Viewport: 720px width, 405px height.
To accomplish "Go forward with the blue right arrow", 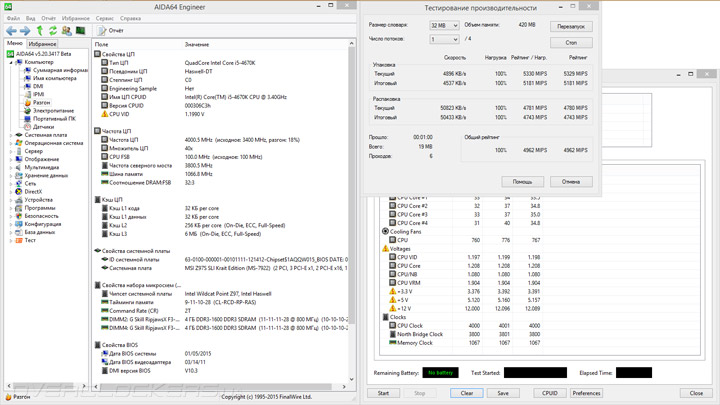I will [x=25, y=31].
